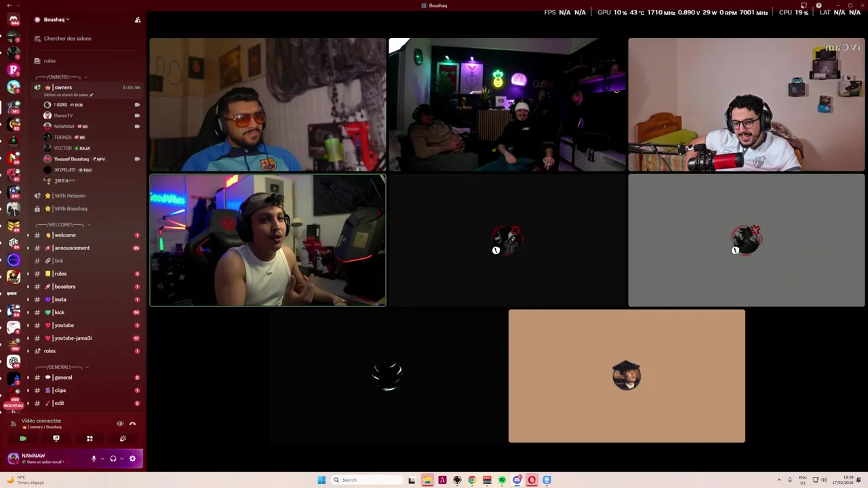Open the microphone input options arrow
This screenshot has width=868, height=488.
click(102, 459)
